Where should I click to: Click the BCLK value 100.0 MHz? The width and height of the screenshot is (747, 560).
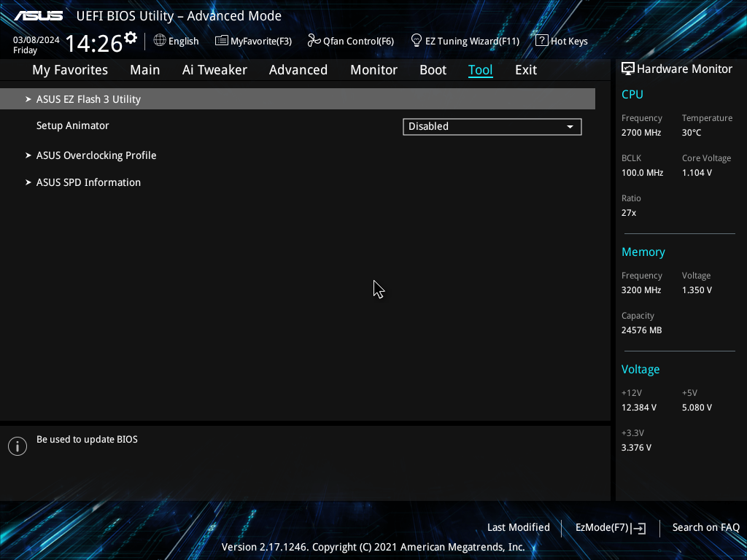[x=642, y=173]
